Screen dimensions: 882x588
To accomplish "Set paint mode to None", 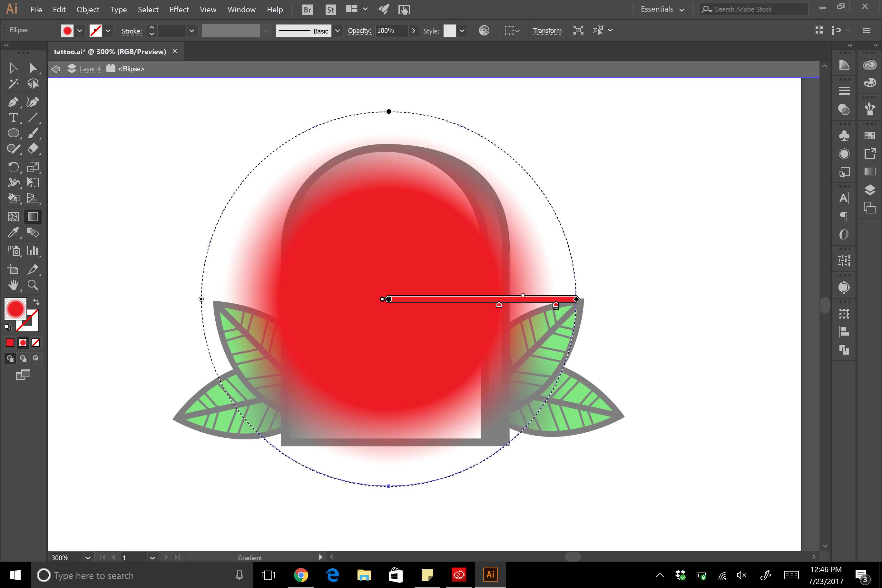I will [x=36, y=343].
